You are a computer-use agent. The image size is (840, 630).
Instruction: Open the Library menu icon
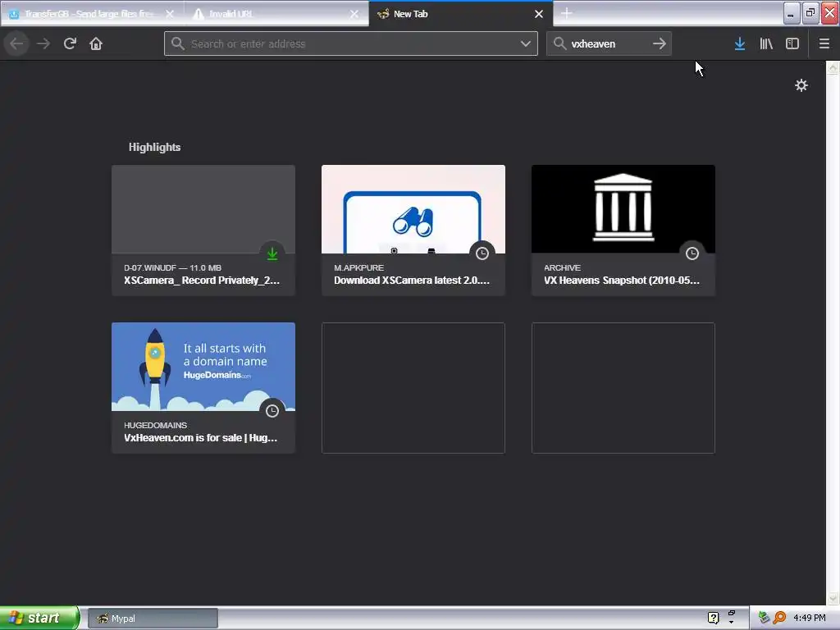[x=766, y=43]
